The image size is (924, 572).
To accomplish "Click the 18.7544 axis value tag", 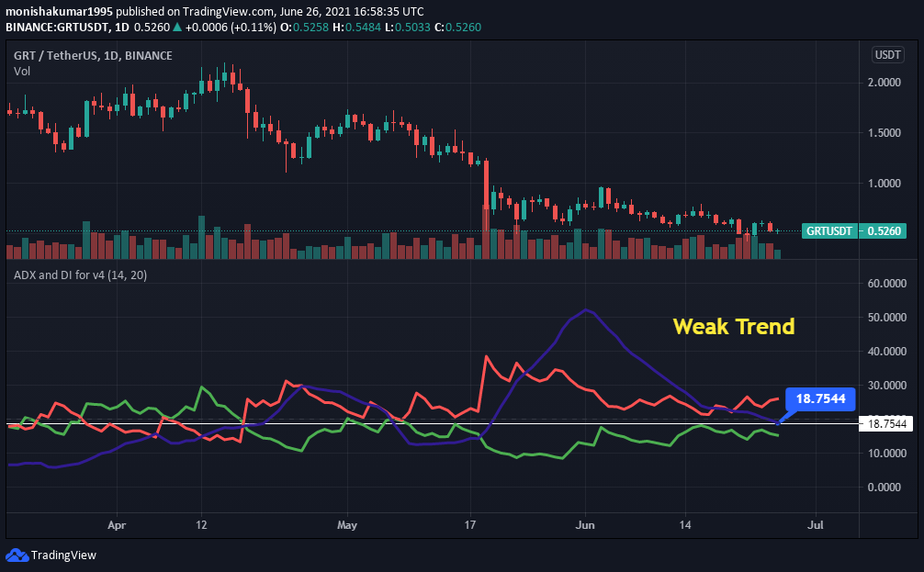I will (886, 423).
